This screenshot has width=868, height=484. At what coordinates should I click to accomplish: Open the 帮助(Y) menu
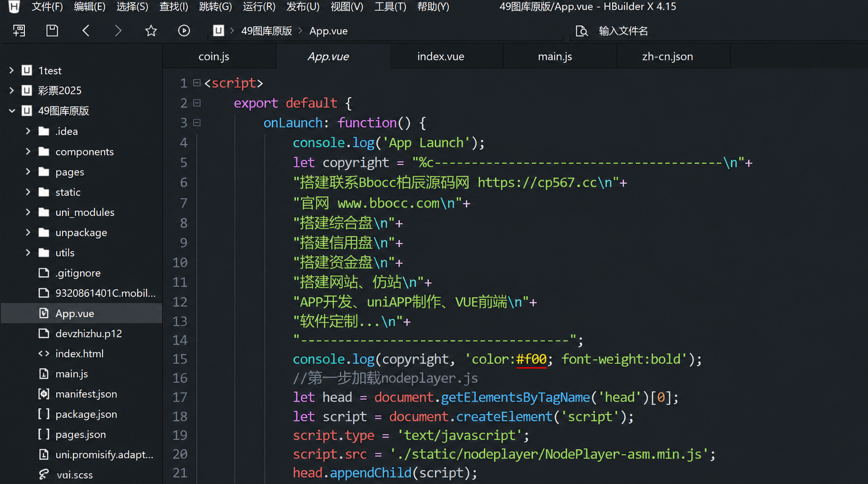click(433, 7)
